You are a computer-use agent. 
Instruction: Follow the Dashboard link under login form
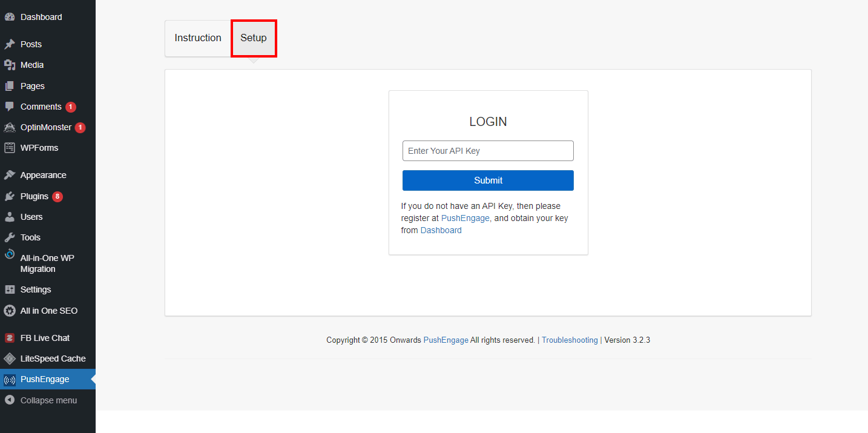(441, 230)
